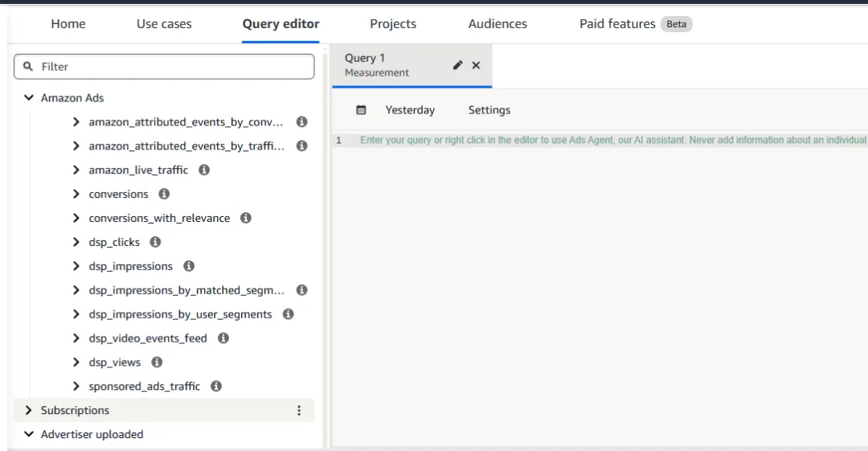
Task: Click the pencil icon to rename Query 1
Action: tap(458, 65)
